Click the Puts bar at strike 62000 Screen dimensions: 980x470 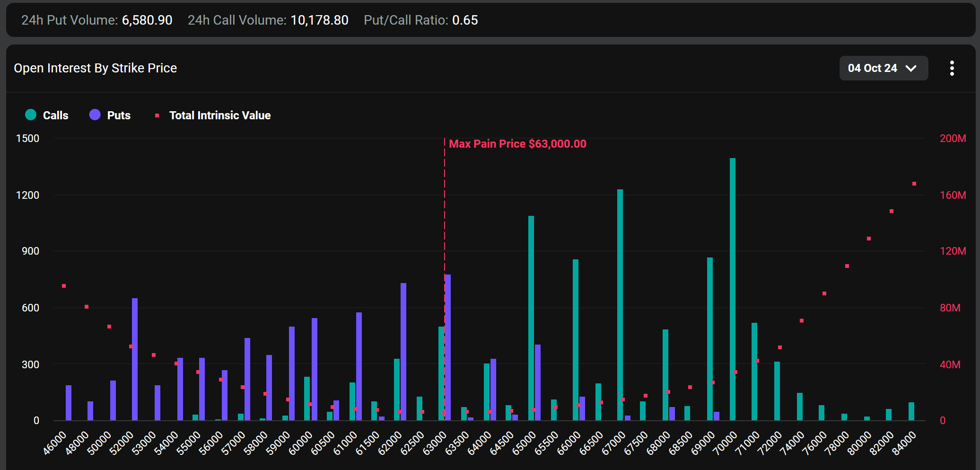pos(403,352)
